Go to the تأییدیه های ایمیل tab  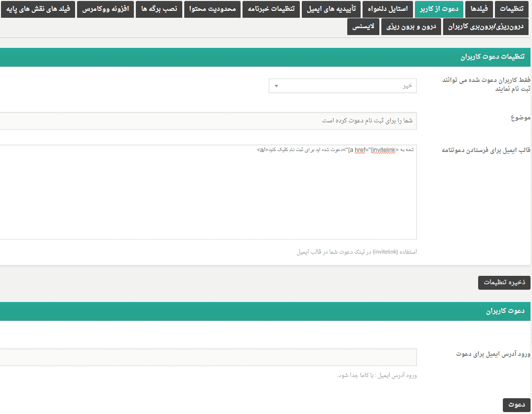pos(331,9)
